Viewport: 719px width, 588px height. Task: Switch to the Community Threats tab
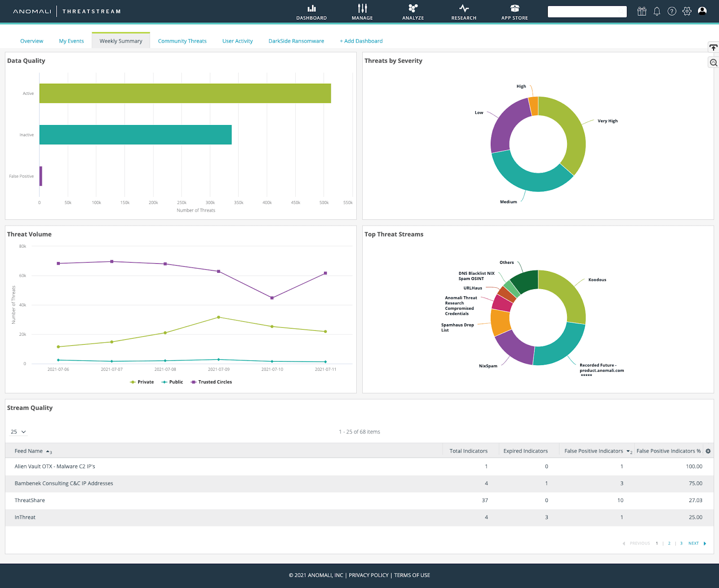pos(182,40)
